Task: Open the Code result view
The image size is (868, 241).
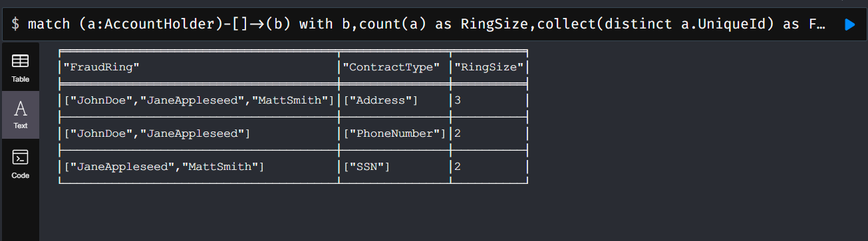Action: [21, 164]
